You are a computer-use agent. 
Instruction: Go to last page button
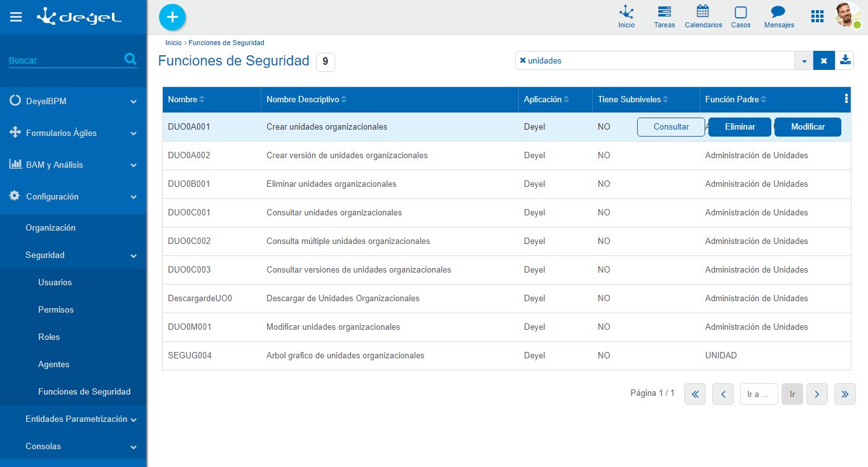click(x=845, y=394)
